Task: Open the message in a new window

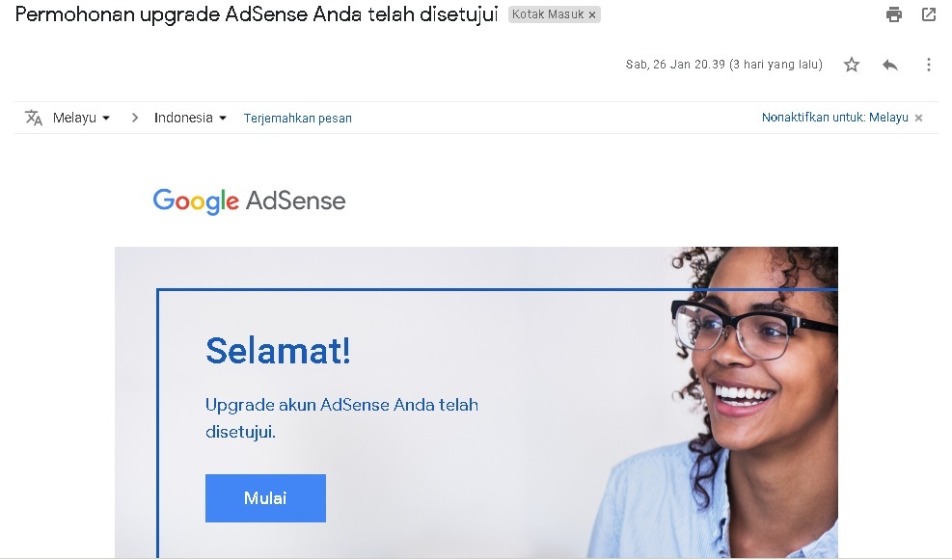Action: coord(928,13)
